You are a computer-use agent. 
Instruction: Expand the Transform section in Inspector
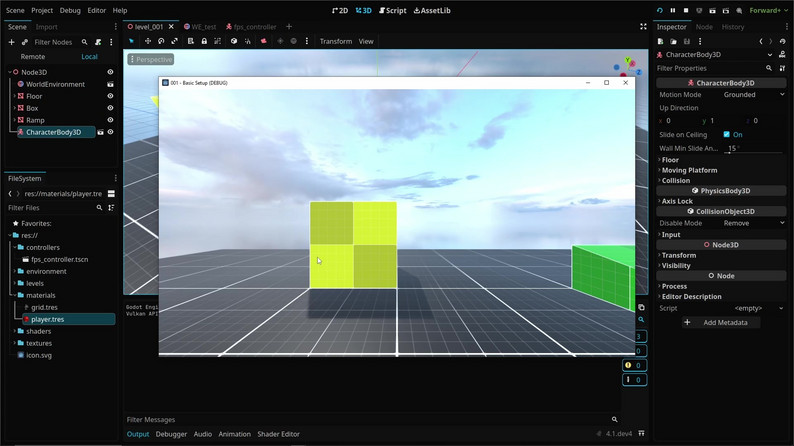677,256
